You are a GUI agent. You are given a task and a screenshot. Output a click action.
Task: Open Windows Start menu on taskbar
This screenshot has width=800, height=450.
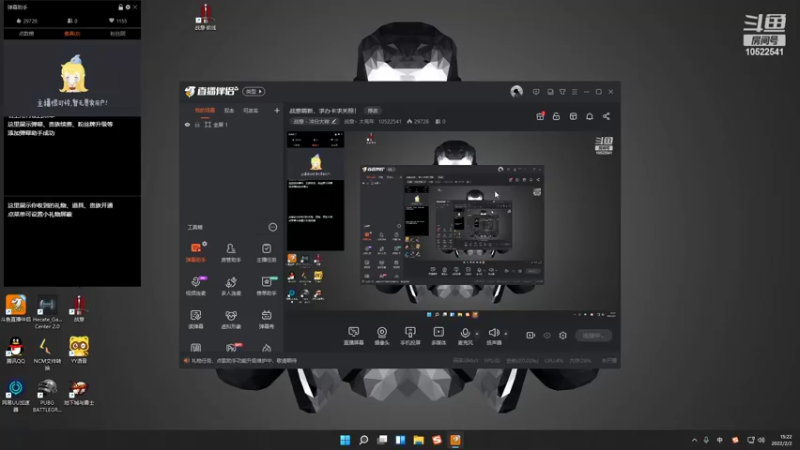(x=345, y=440)
